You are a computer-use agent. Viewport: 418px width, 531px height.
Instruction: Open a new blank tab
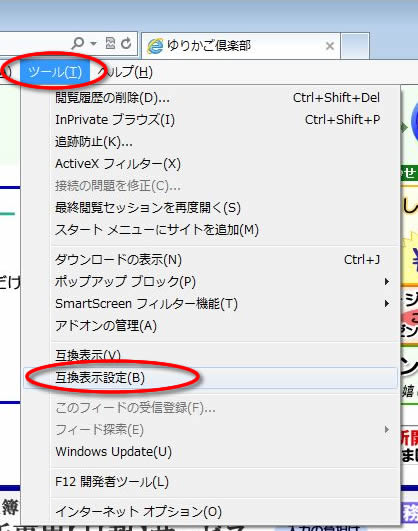pyautogui.click(x=355, y=46)
